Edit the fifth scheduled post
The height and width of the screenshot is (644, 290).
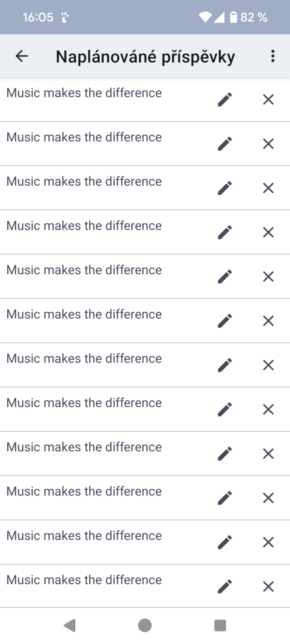pyautogui.click(x=225, y=277)
